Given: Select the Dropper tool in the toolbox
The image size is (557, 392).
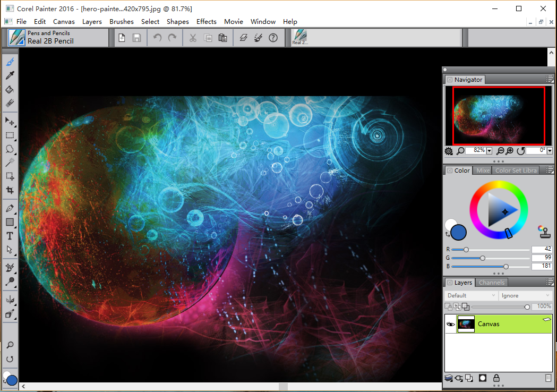Looking at the screenshot, I should click(x=10, y=76).
